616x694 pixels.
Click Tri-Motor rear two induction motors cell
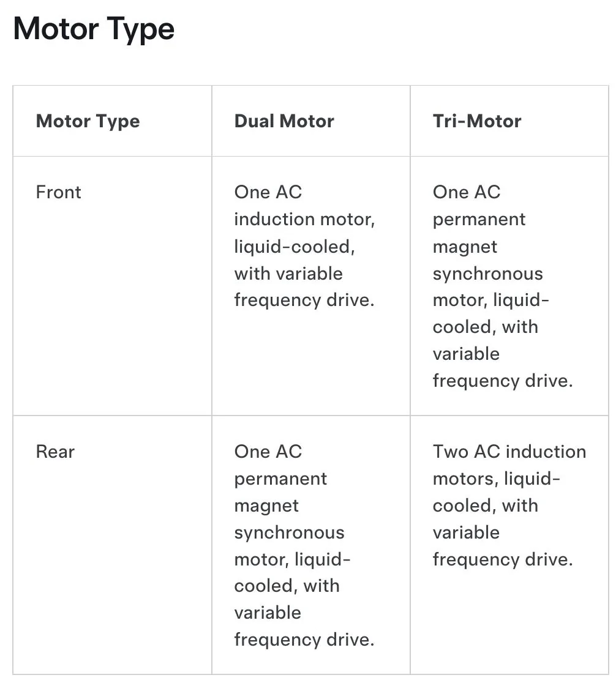point(509,545)
